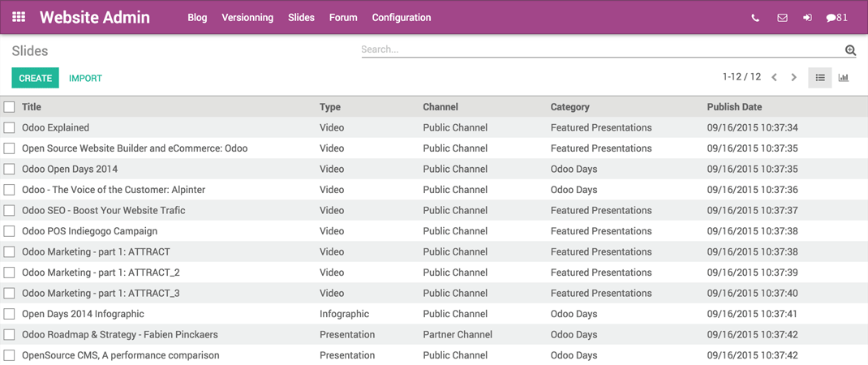Click the phone call icon

click(755, 18)
